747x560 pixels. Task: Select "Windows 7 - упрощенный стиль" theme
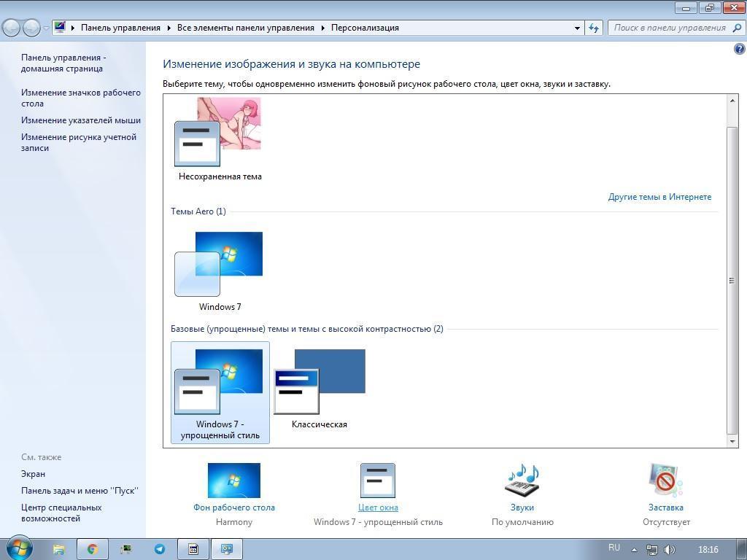tap(220, 392)
